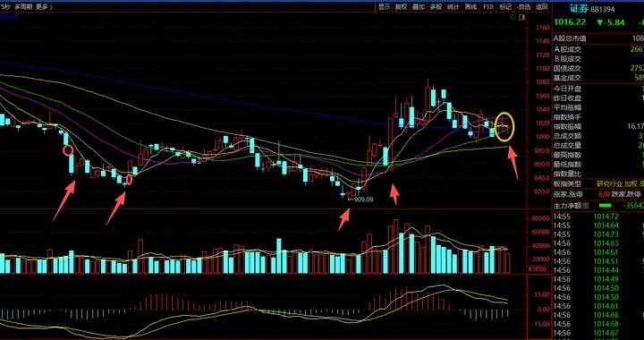644x340 pixels.
Task: Click the yellow circle marker on the last candles
Action: [x=504, y=127]
